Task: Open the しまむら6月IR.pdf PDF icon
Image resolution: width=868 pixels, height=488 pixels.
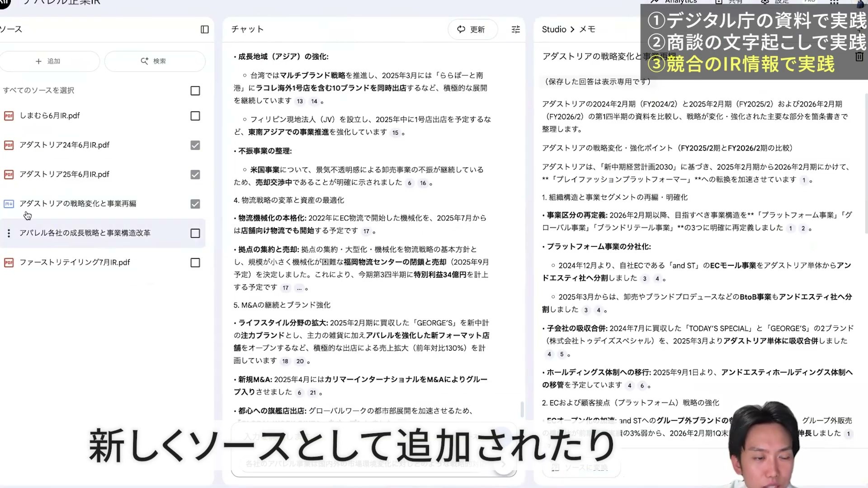Action: tap(9, 116)
